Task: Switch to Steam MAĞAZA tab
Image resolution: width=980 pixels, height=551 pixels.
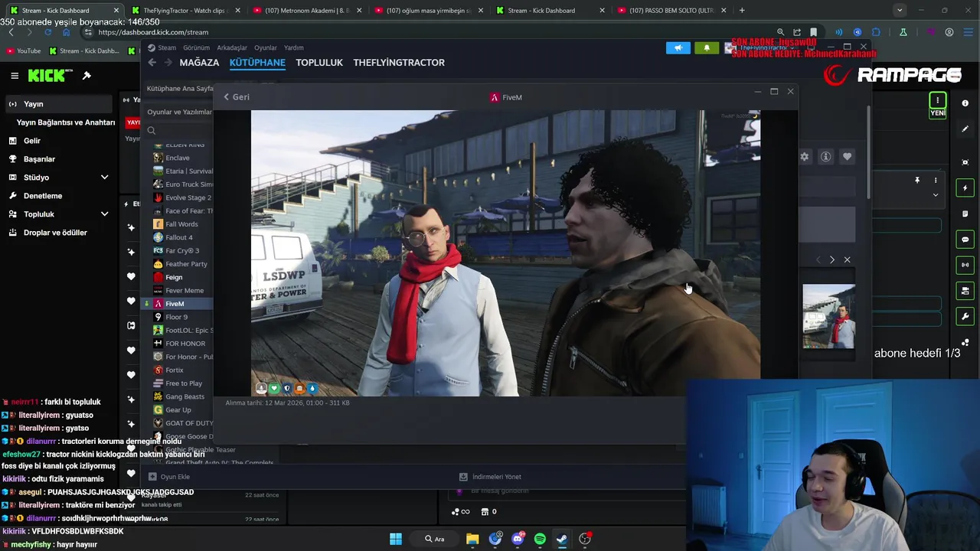Action: pyautogui.click(x=199, y=63)
